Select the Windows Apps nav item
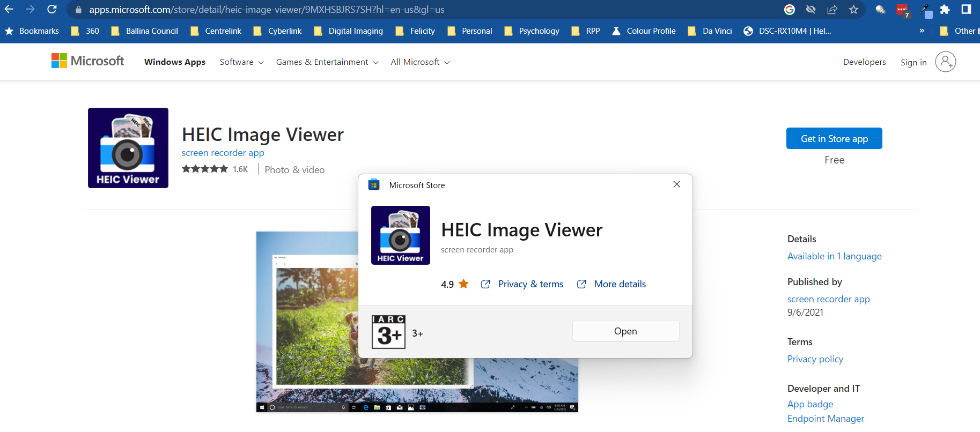980x432 pixels. coord(175,62)
